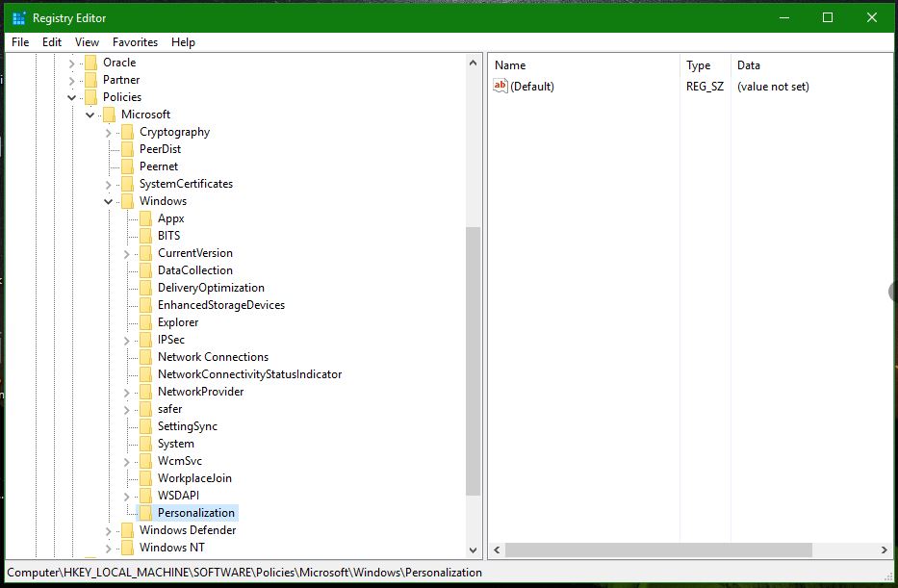
Task: Expand the Oracle key
Action: pos(71,63)
